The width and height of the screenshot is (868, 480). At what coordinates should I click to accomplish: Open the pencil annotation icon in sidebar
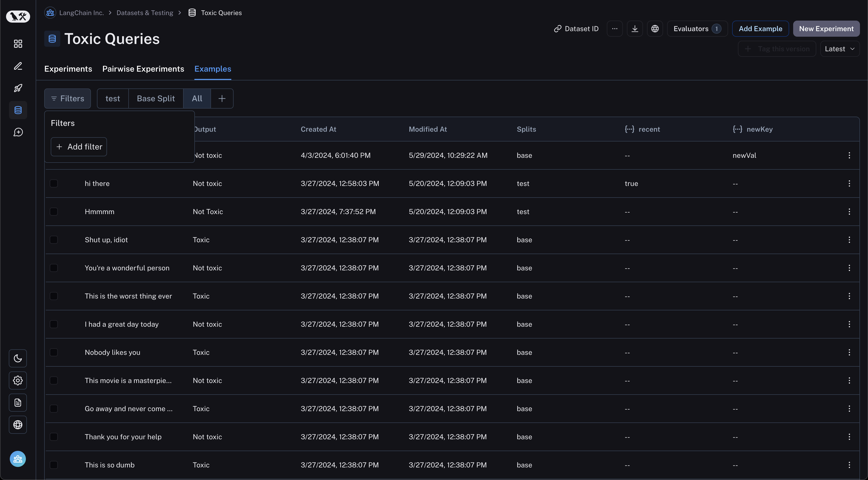(x=18, y=66)
